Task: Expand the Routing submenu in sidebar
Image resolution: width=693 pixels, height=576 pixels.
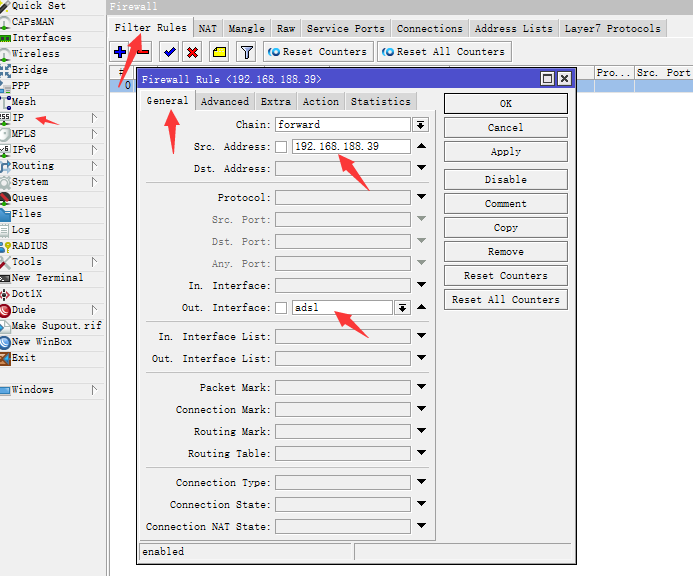Action: point(94,166)
